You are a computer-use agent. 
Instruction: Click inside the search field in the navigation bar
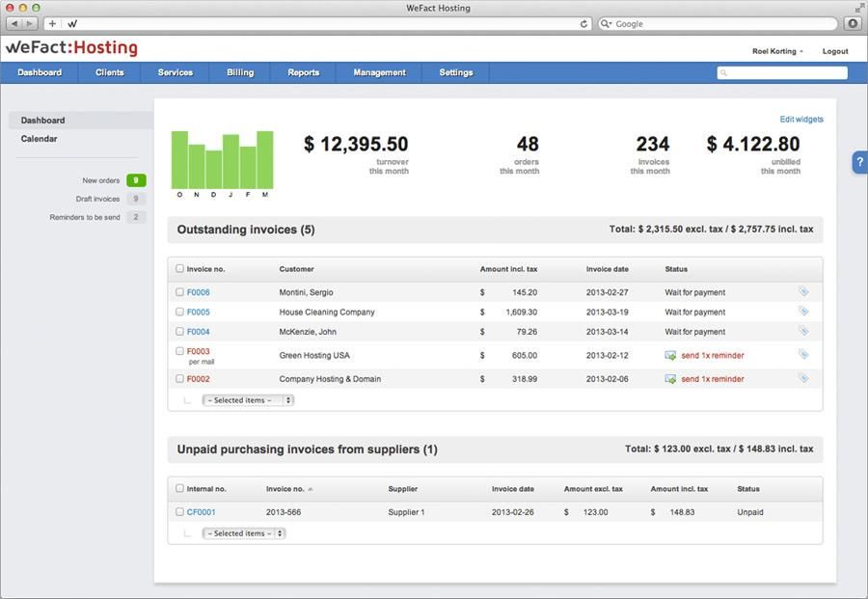pos(782,71)
